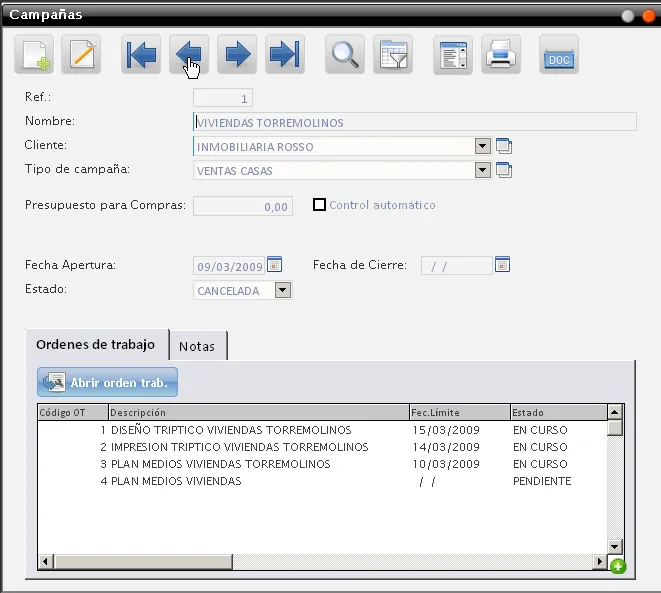This screenshot has height=593, width=661.
Task: Select row IMPRESION TRIPTICO VIVIENDAS TORREMOLINOS
Action: pos(322,447)
